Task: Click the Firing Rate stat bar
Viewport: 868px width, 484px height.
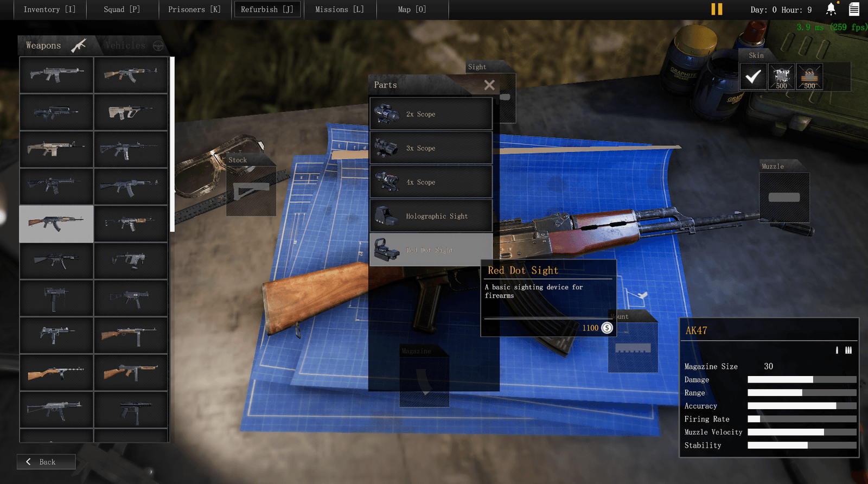Action: tap(802, 419)
